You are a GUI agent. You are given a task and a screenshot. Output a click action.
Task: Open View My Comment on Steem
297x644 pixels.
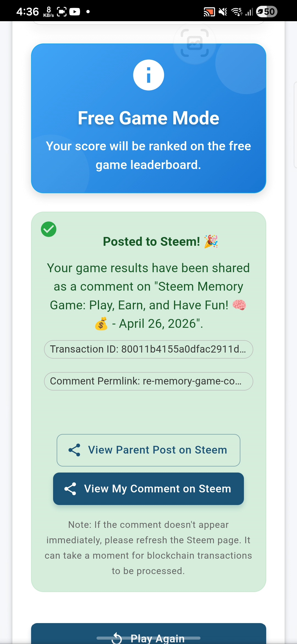coord(148,489)
